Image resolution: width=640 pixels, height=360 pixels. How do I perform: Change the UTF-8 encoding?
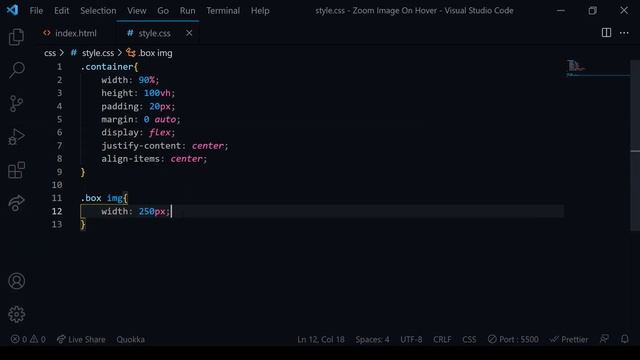pos(411,339)
